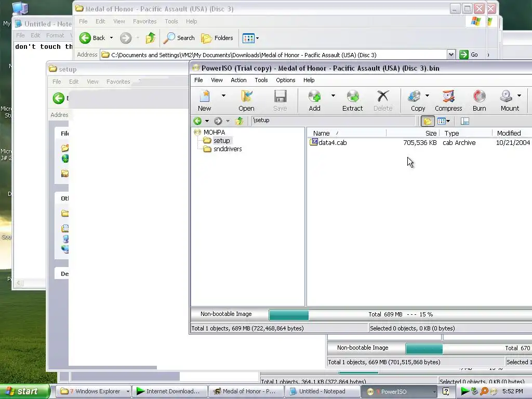The image size is (532, 399).
Task: Click the Burn icon in PowerISO
Action: (480, 100)
